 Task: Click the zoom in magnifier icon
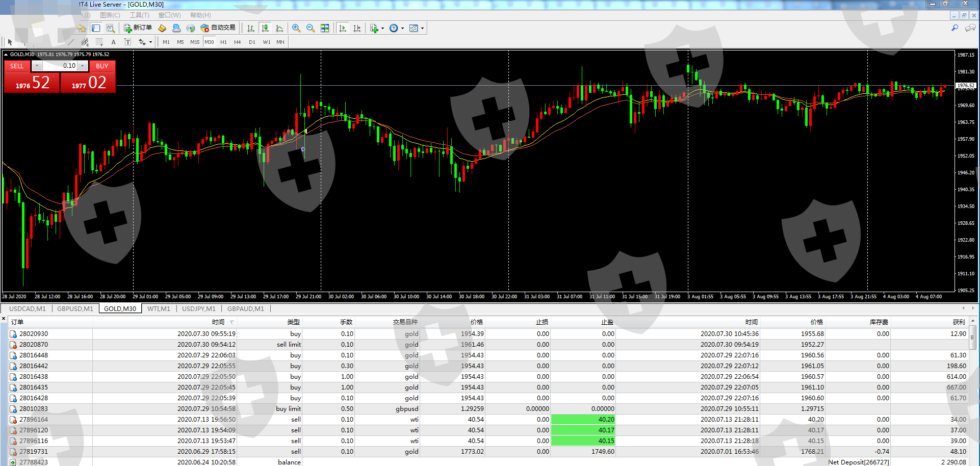[x=296, y=29]
